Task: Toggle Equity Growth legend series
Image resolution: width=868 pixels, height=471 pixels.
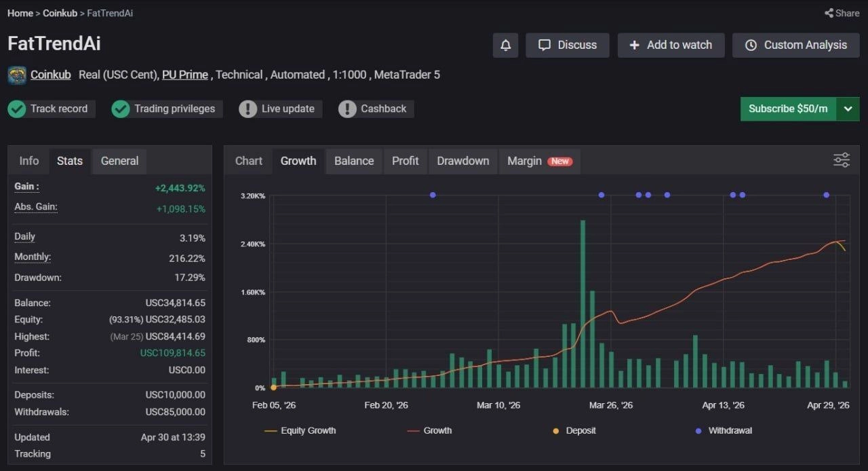Action: pos(300,430)
